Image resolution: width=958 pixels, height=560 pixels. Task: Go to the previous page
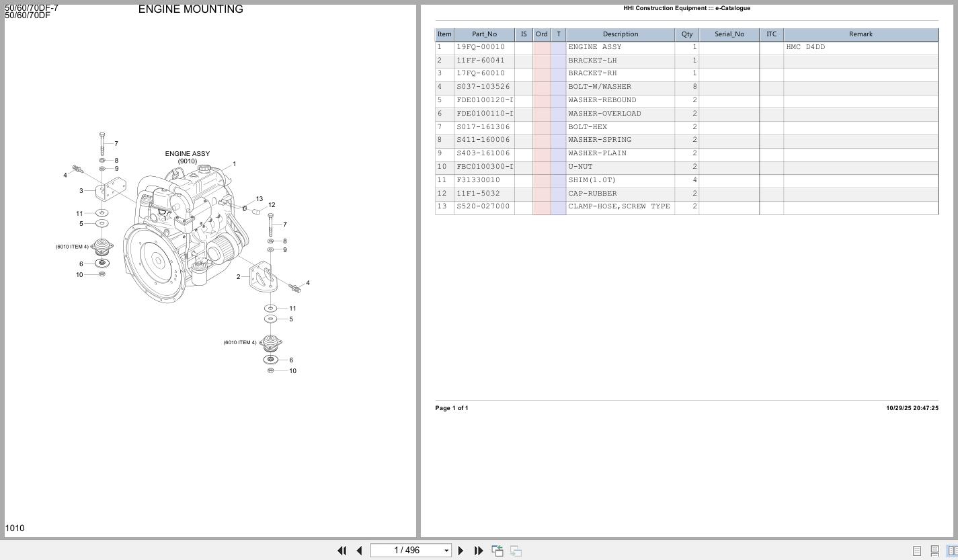(358, 551)
